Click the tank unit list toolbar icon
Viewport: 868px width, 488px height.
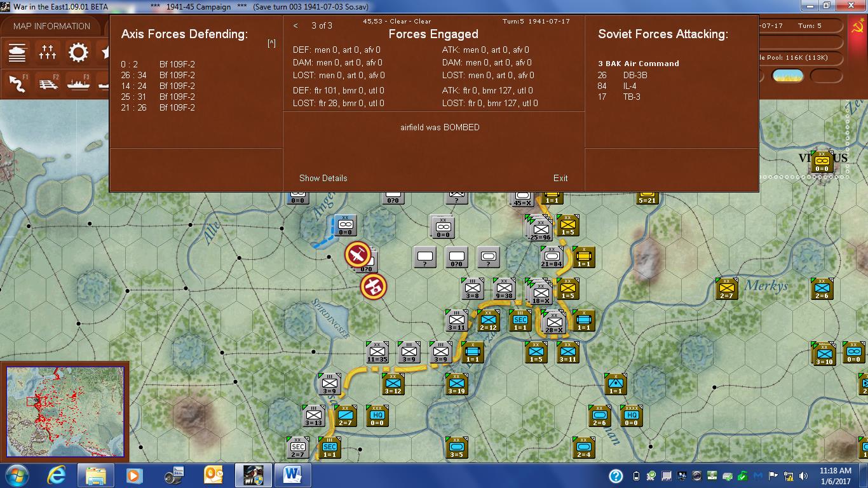(x=18, y=52)
